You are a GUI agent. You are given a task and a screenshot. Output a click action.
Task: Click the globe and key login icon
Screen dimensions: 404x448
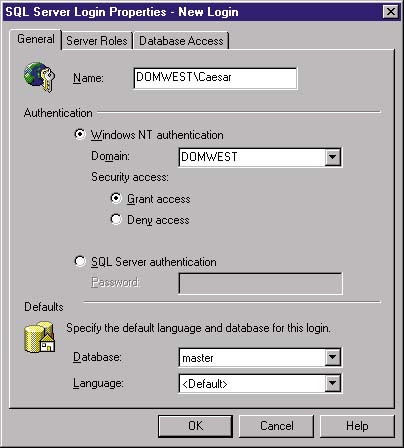tap(40, 77)
